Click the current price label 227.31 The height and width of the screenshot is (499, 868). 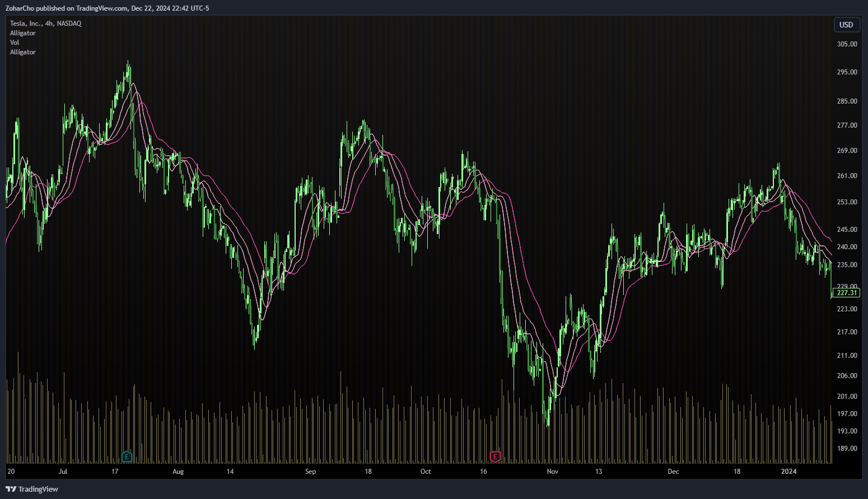[846, 293]
